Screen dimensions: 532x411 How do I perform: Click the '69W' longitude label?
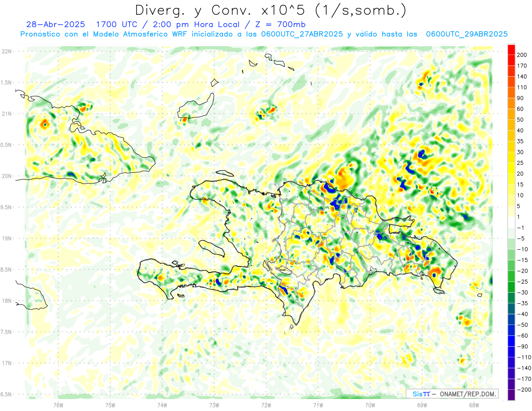tap(422, 404)
